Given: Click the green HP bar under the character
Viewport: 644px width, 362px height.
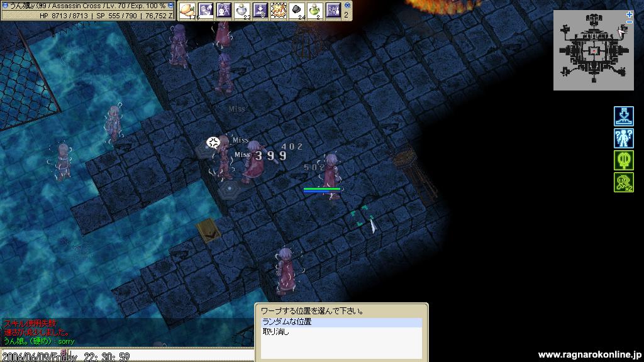Looking at the screenshot, I should [322, 189].
